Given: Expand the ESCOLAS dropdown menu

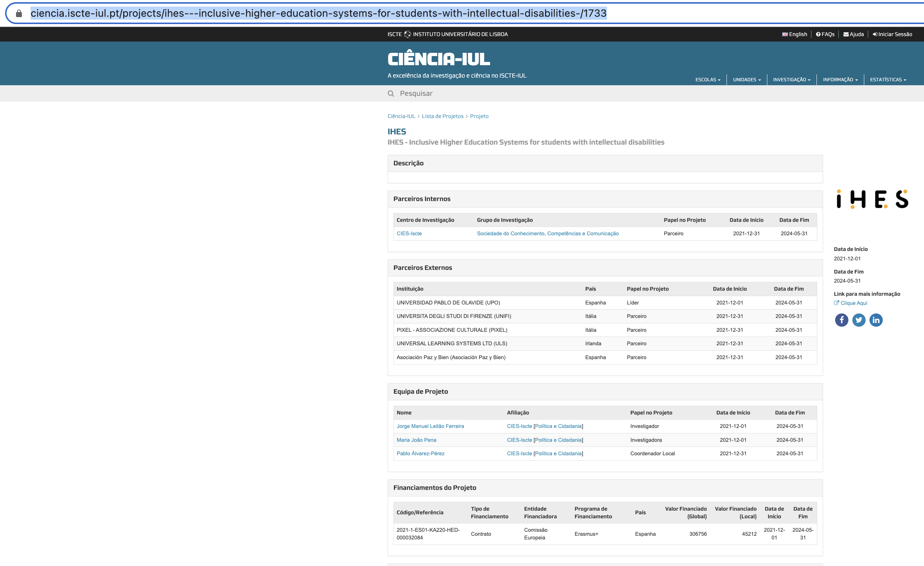Looking at the screenshot, I should point(708,79).
